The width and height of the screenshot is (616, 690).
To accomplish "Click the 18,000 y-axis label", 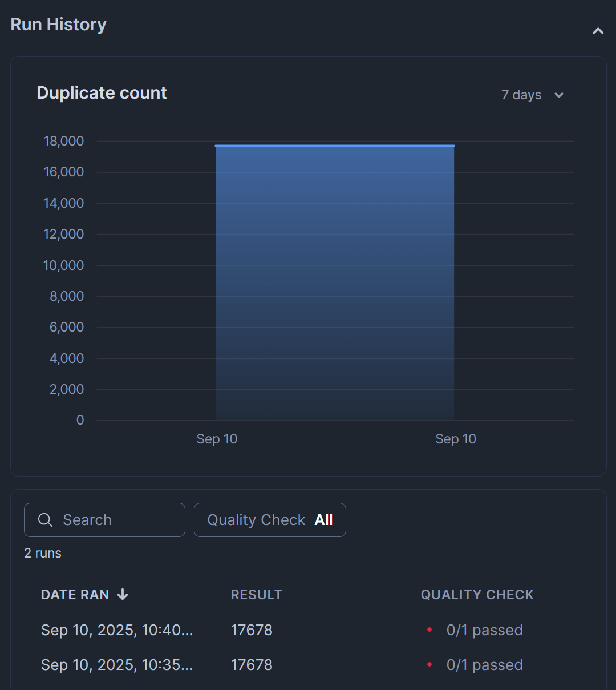I will tap(64, 141).
